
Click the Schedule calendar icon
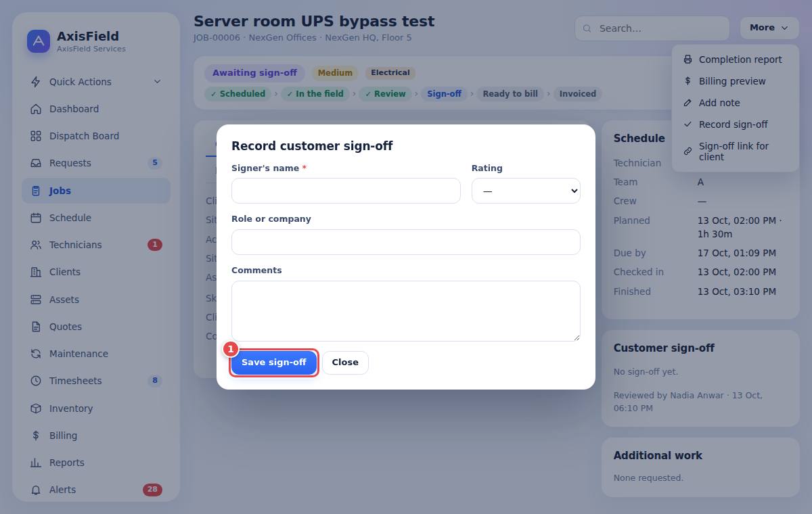(36, 218)
